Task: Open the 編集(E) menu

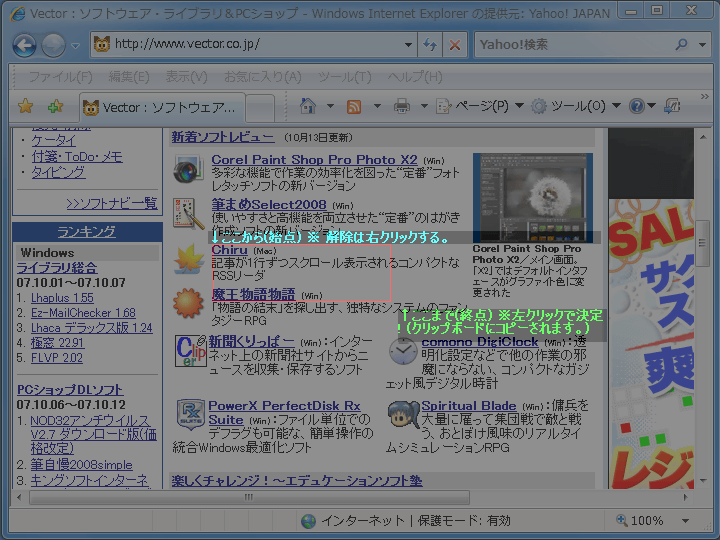Action: click(x=129, y=77)
